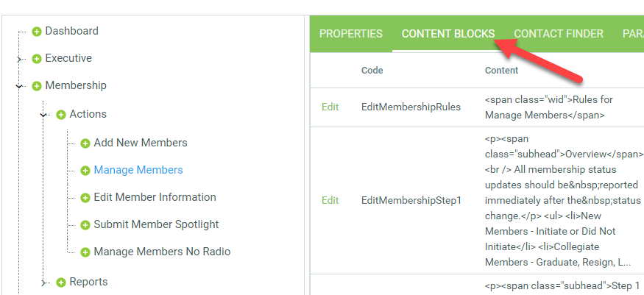Collapse the Membership tree node arrow
The height and width of the screenshot is (295, 644).
tap(20, 86)
